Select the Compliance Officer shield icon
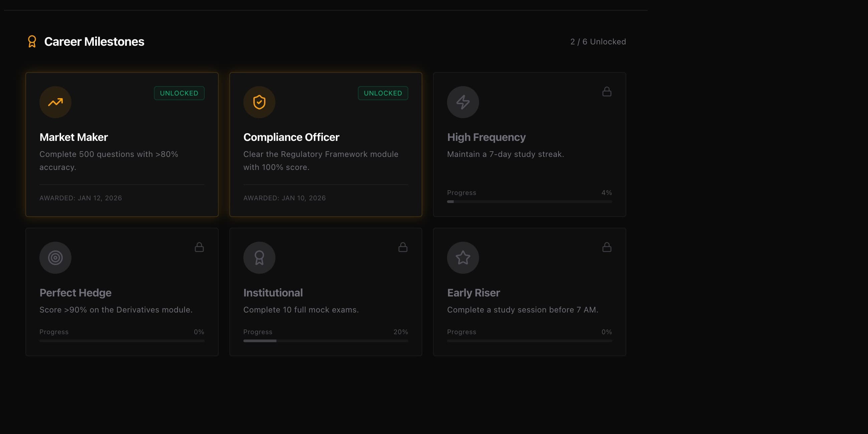The width and height of the screenshot is (868, 434). (x=259, y=102)
